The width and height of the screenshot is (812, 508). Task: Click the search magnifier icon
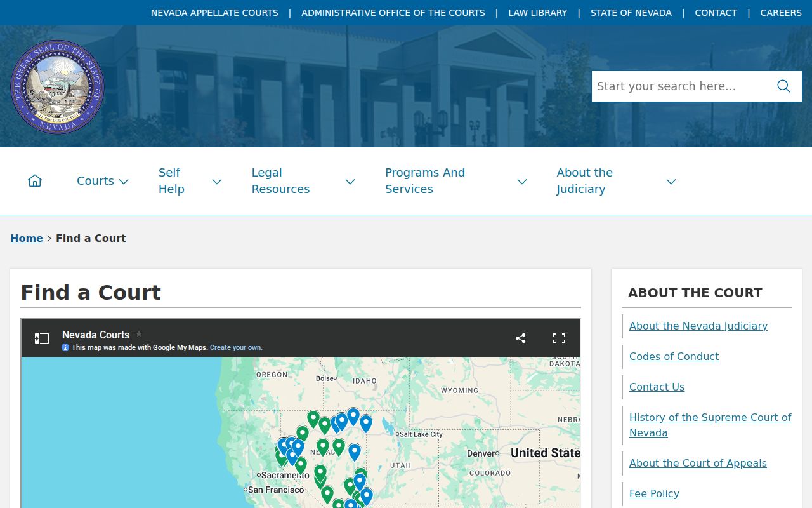783,86
